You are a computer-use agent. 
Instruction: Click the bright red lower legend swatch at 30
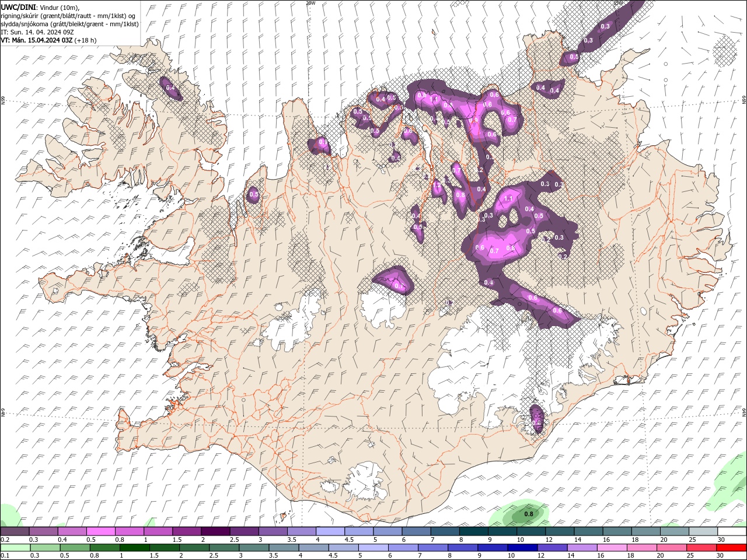(731, 548)
